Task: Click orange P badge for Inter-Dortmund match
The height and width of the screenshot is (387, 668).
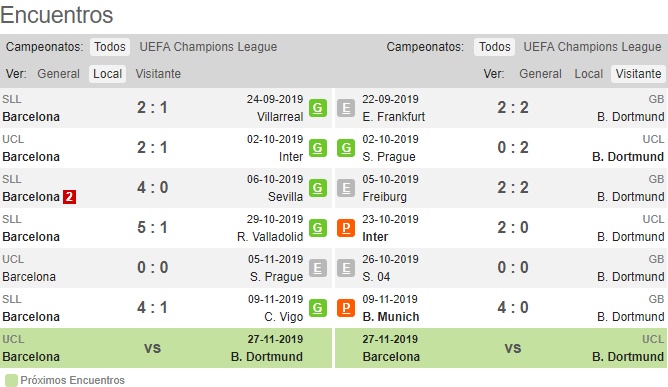Action: pos(346,228)
